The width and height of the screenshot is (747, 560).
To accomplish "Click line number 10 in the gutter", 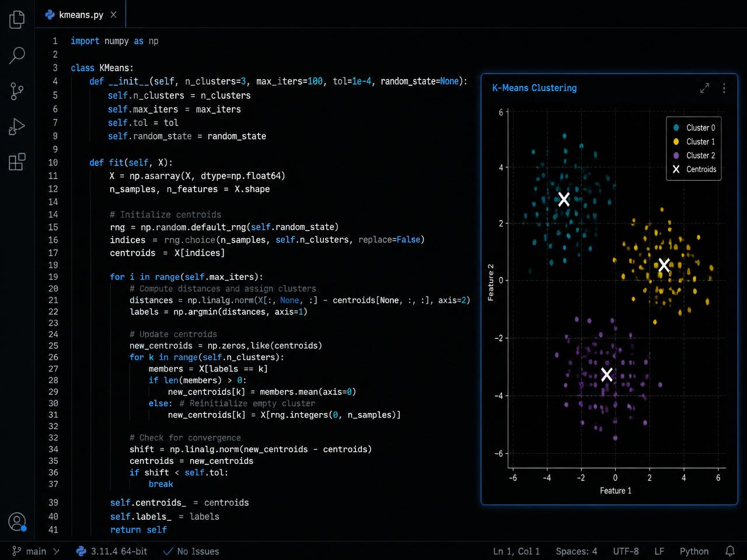I will [53, 163].
